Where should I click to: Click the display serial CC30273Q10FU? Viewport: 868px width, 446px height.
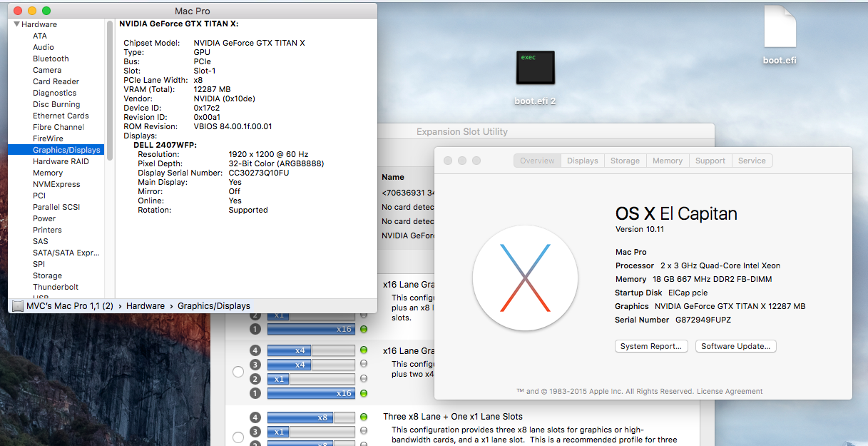point(259,173)
